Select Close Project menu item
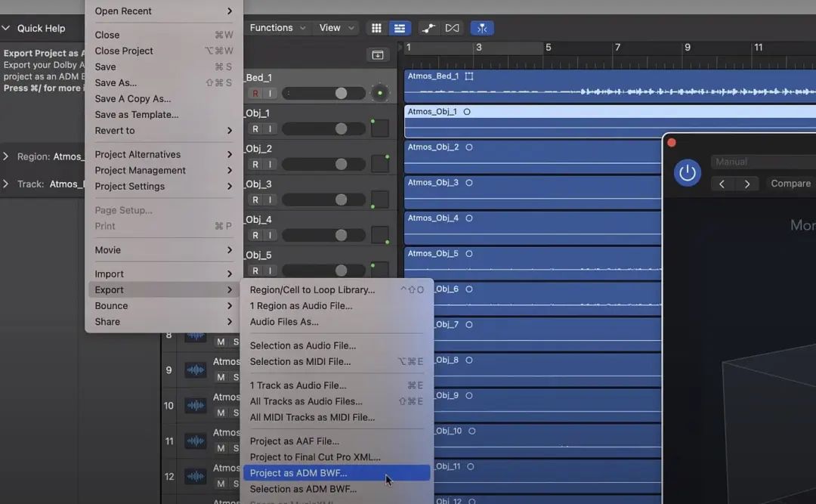 pos(163,51)
